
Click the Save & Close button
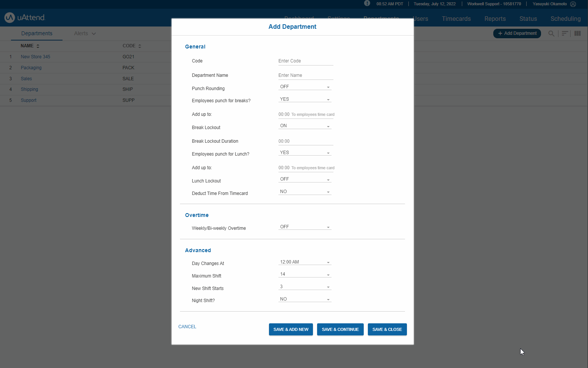[x=387, y=329]
